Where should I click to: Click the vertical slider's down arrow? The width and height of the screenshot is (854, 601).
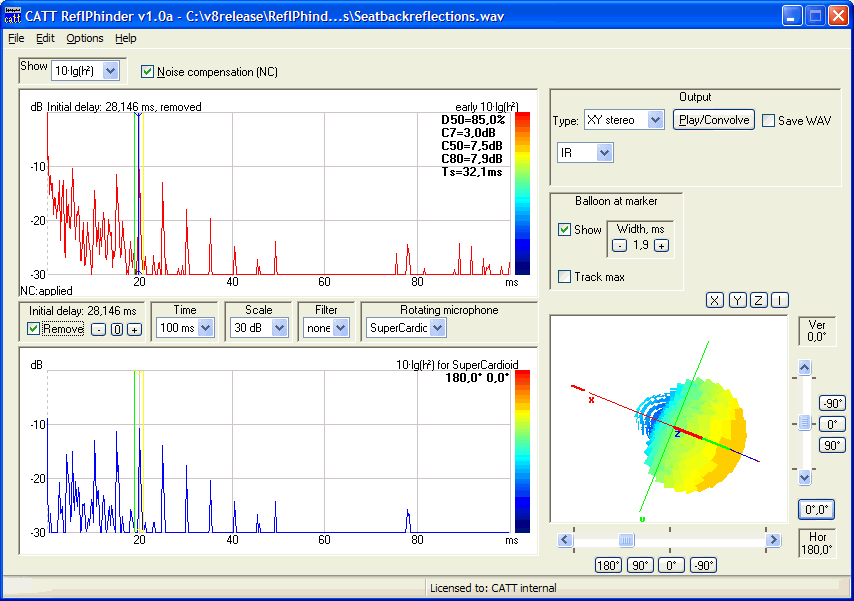click(x=805, y=477)
